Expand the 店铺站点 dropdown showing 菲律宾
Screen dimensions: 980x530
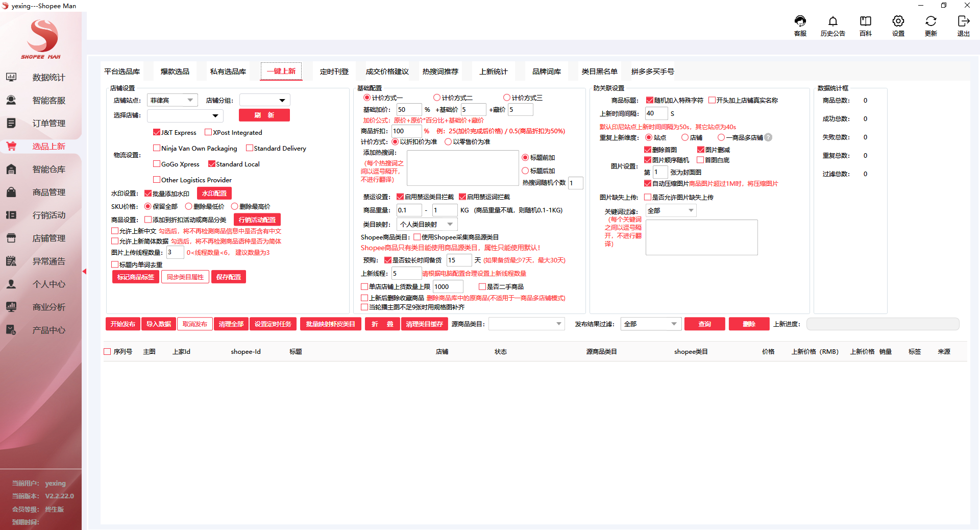(173, 100)
